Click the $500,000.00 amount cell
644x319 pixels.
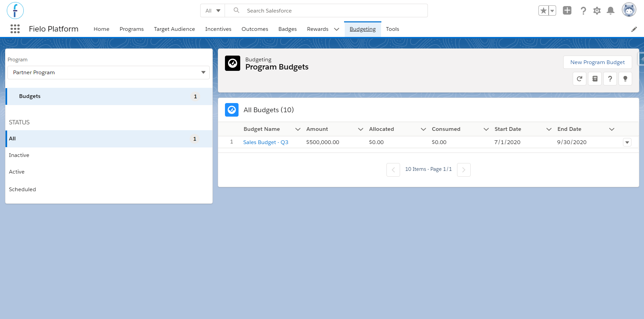click(x=323, y=142)
